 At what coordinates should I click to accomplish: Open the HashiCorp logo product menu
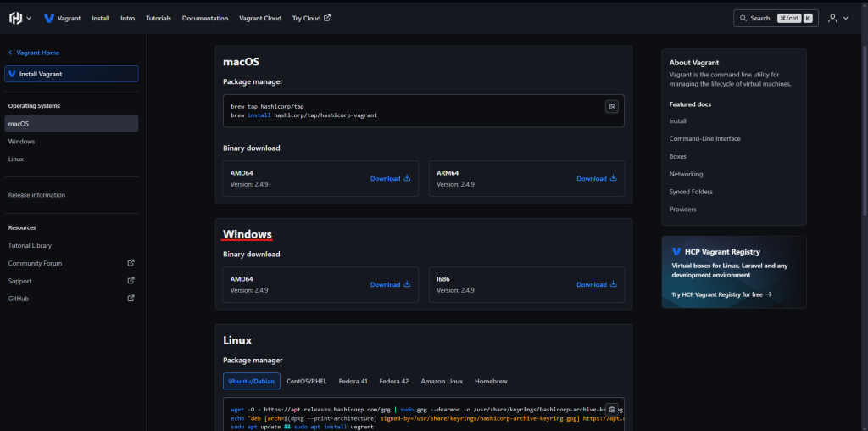pos(20,18)
